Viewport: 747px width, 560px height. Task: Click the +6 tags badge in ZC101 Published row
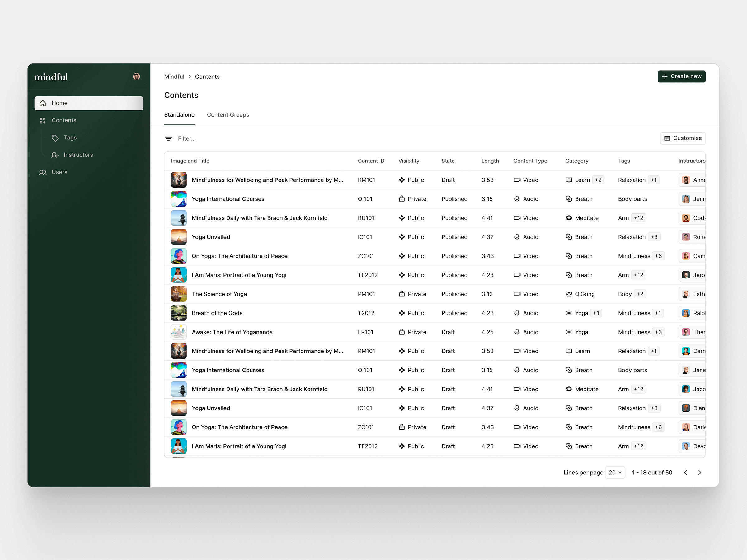coord(658,256)
